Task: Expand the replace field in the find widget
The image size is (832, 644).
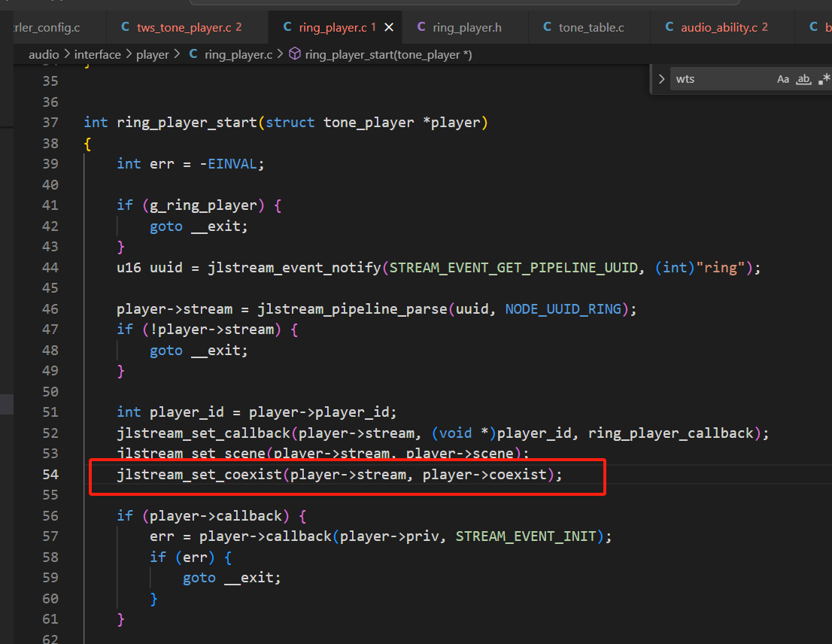Action: tap(662, 79)
